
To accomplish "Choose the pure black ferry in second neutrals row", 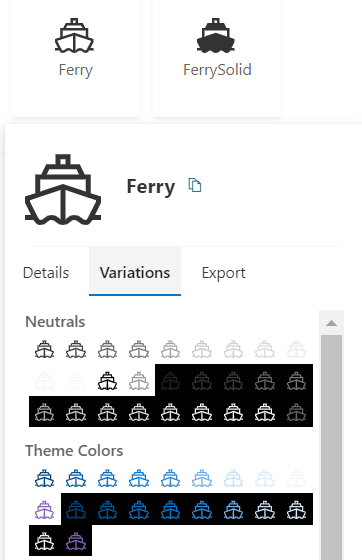I will pos(107,381).
